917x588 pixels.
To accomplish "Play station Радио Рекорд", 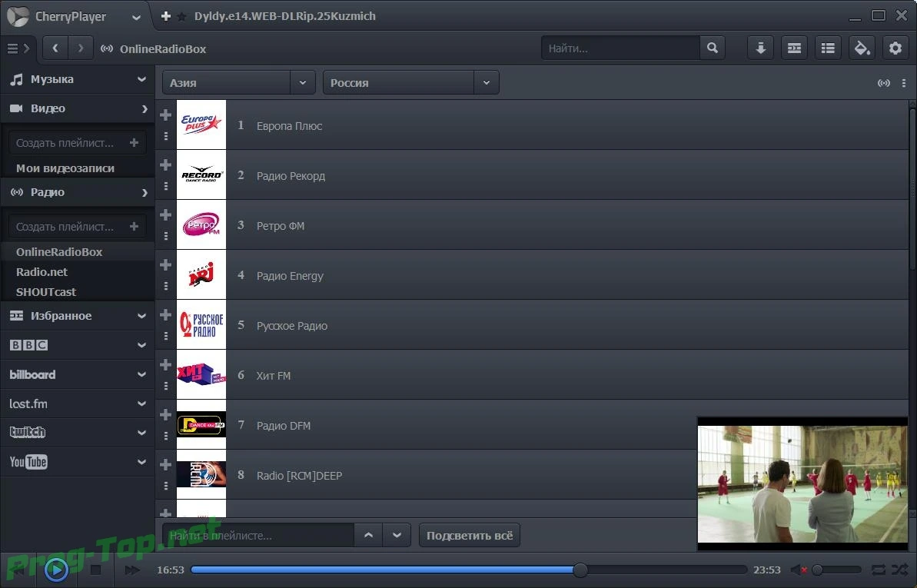I will (x=291, y=176).
